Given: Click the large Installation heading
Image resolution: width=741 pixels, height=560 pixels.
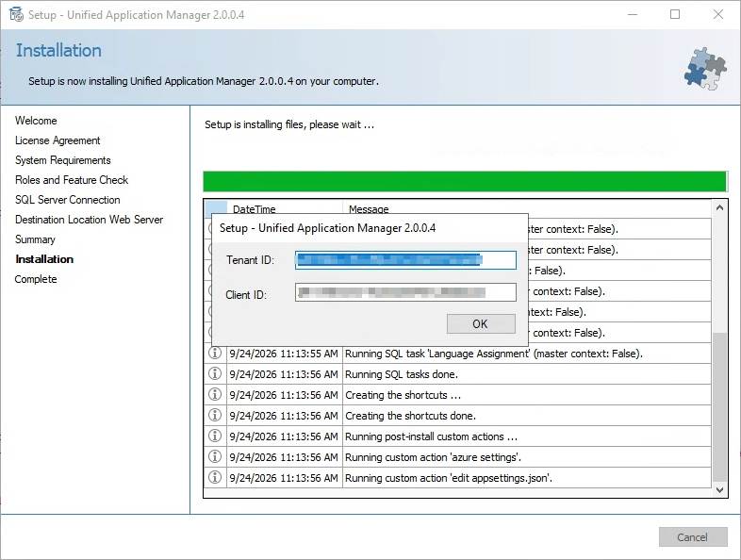Looking at the screenshot, I should [58, 51].
